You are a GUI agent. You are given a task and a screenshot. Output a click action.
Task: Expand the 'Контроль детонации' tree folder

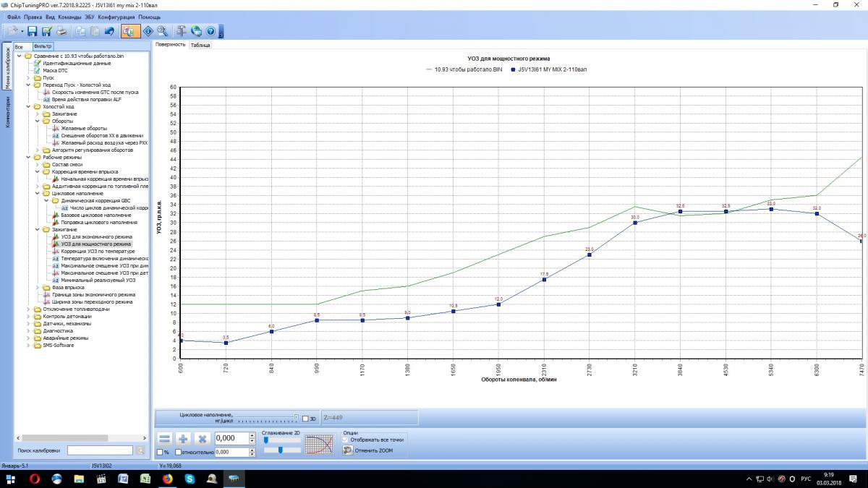(x=29, y=317)
